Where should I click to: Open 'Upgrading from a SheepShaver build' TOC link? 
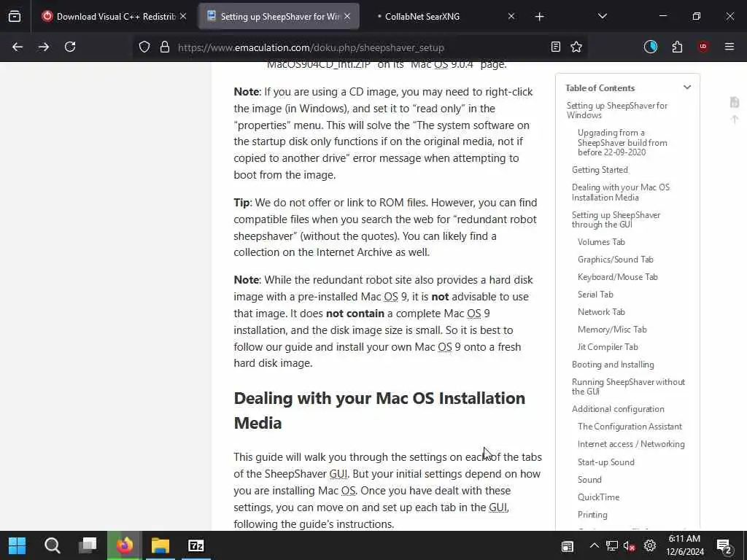point(622,142)
